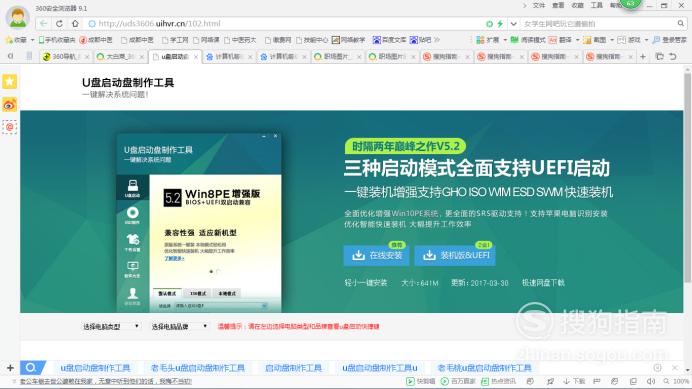Click the vertical page scrollbar
Viewport: 692px width, 389px height.
pos(688,177)
